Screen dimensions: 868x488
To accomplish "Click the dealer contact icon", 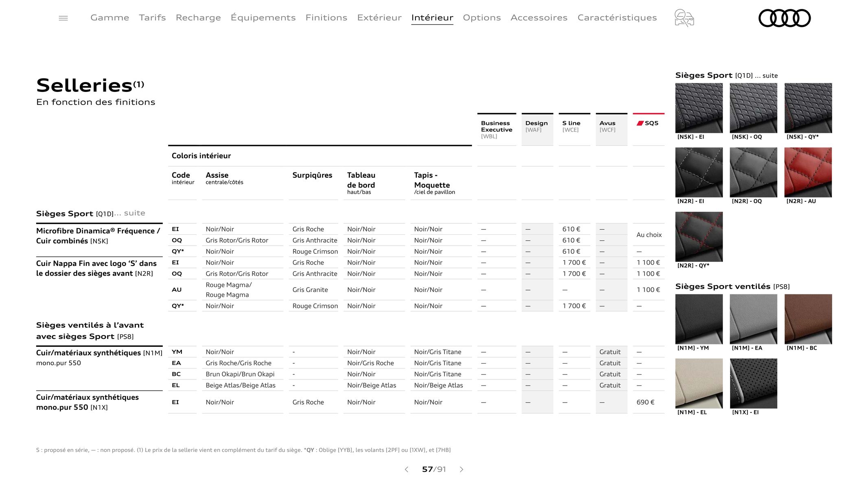I will pyautogui.click(x=684, y=18).
